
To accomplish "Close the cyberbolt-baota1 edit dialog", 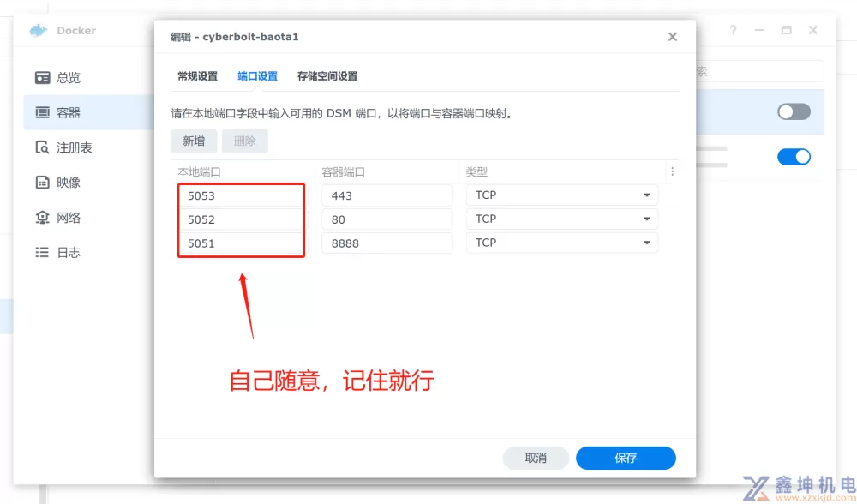I will [x=672, y=37].
